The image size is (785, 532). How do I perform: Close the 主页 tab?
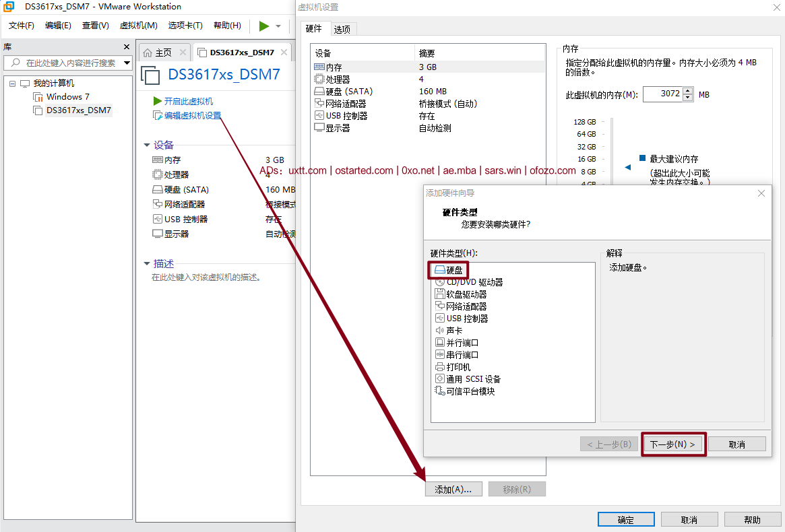click(x=183, y=52)
